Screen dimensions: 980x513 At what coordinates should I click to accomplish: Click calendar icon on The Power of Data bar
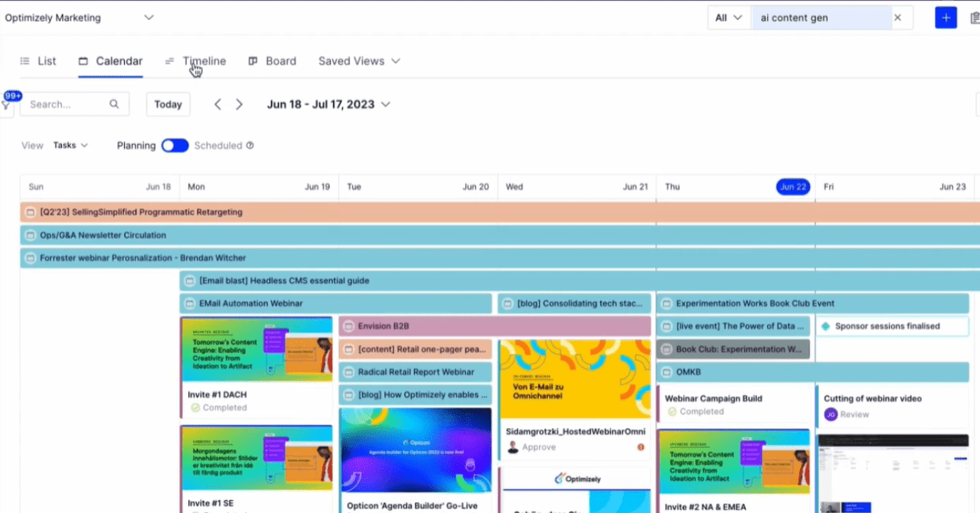[x=667, y=326]
